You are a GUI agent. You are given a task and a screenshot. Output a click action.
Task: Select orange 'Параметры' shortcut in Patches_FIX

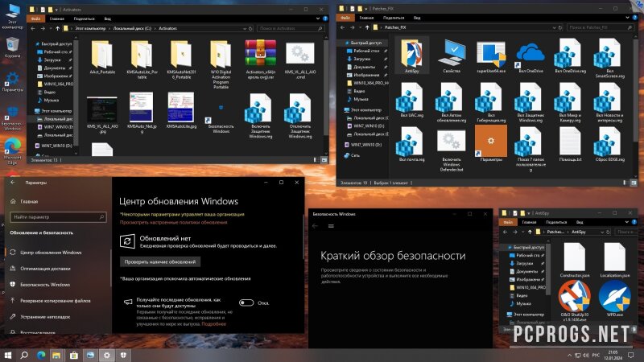491,143
